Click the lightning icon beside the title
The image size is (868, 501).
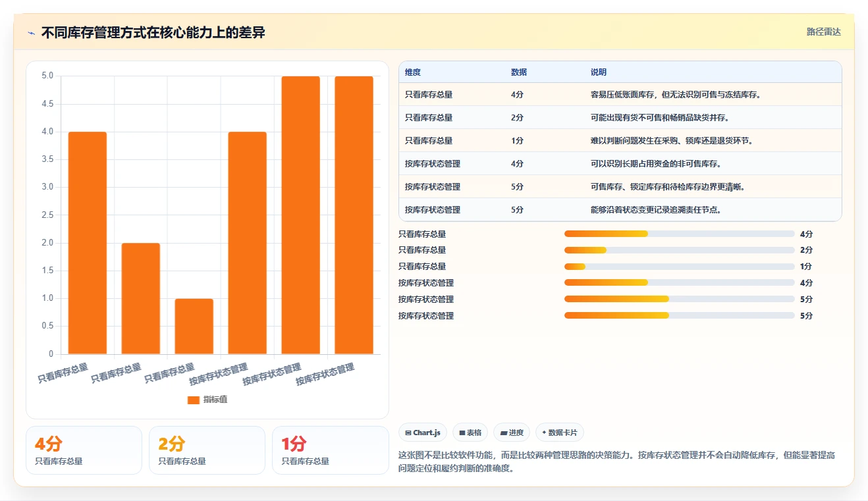(31, 33)
